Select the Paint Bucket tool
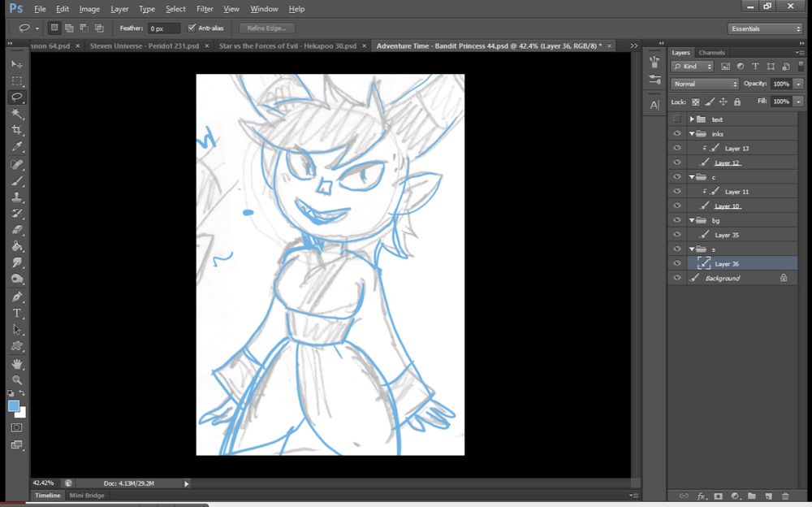The image size is (812, 507). click(x=16, y=246)
